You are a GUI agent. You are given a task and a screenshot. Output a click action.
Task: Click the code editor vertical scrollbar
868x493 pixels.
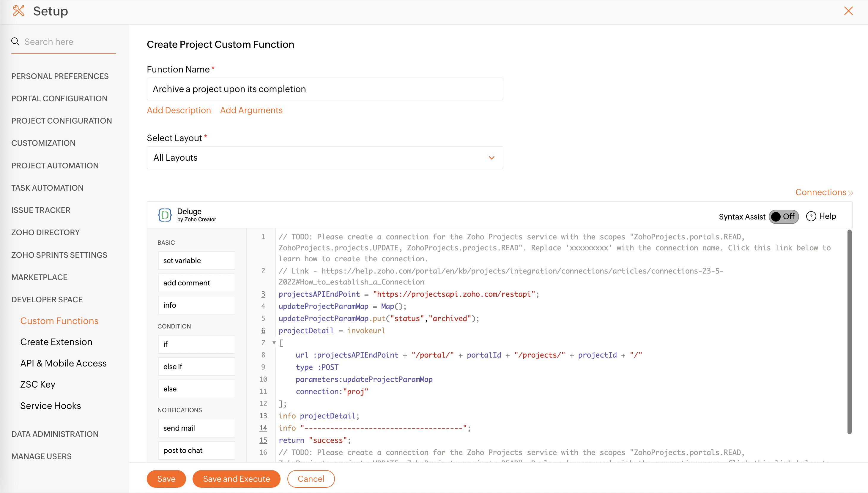click(x=849, y=332)
